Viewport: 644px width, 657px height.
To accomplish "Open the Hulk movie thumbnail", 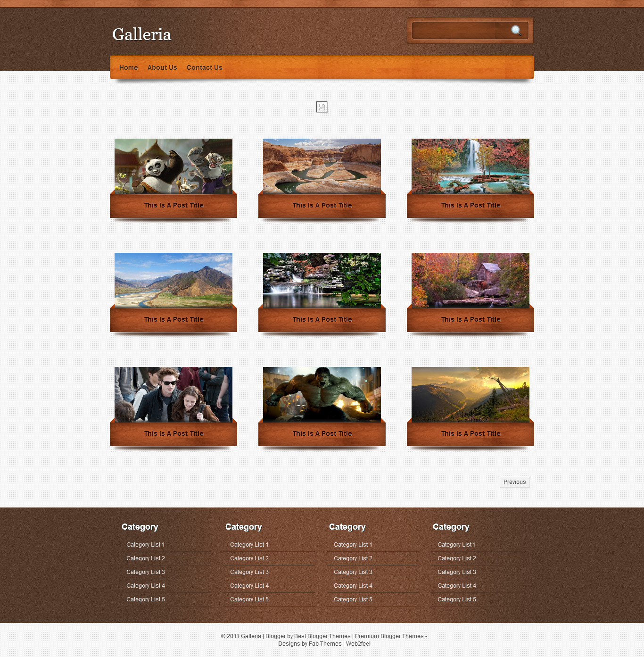I will (x=322, y=394).
